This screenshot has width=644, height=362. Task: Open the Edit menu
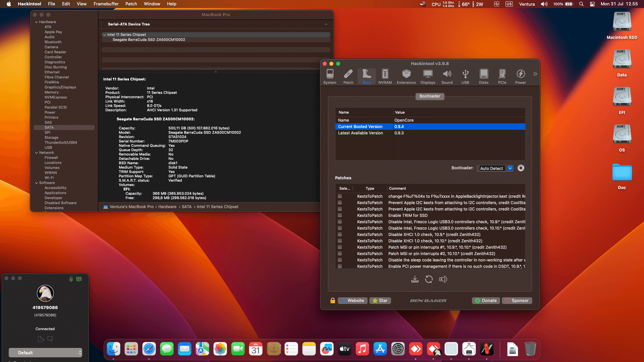[66, 4]
